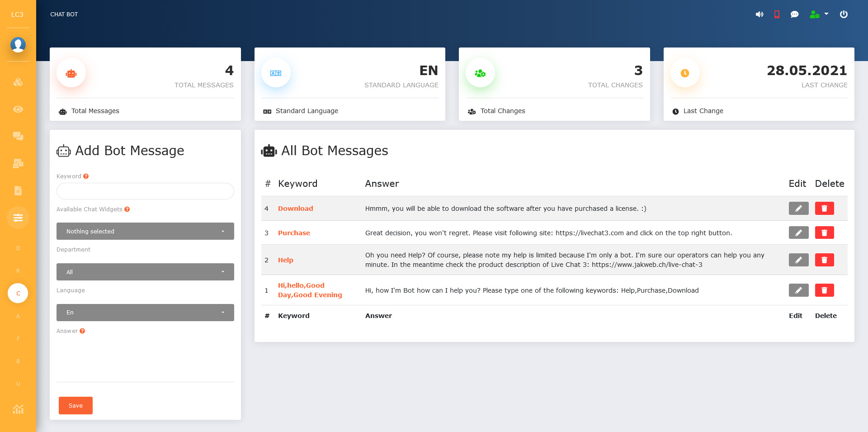Open the chat bubble icon in header
Image resolution: width=868 pixels, height=432 pixels.
(794, 14)
